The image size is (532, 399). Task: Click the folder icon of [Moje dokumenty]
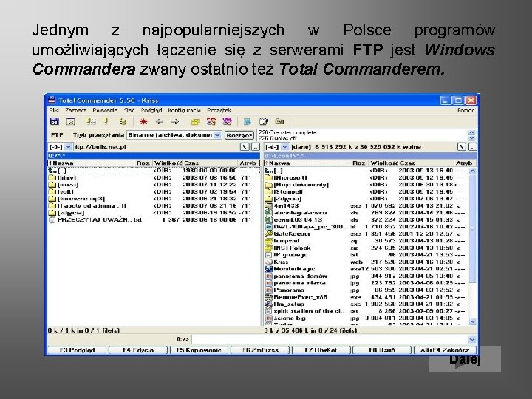pos(268,185)
